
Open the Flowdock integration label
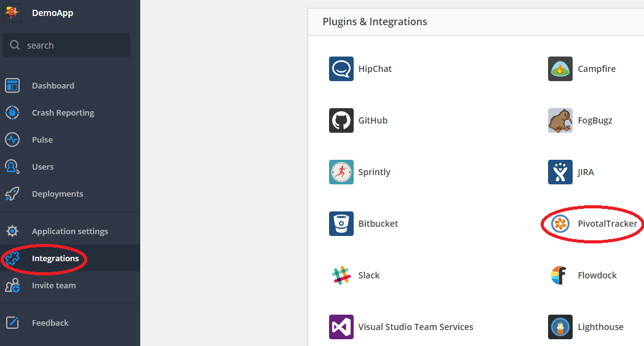point(597,275)
